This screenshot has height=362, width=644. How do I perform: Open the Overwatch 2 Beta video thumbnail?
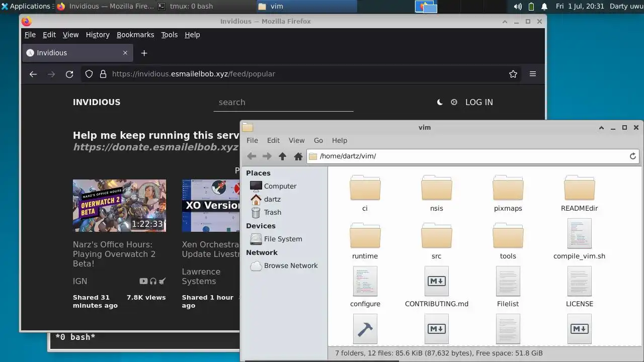pos(119,206)
